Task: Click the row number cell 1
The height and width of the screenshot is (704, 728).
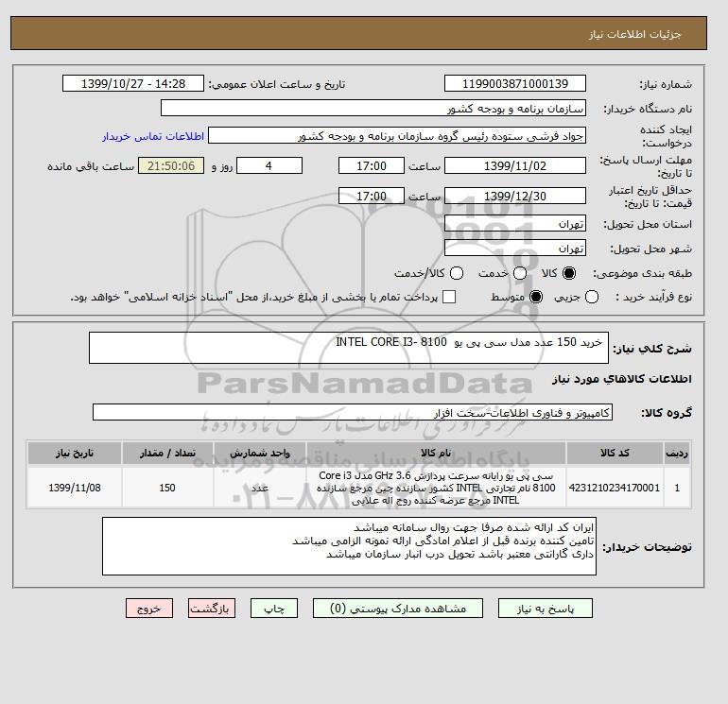Action: 677,488
